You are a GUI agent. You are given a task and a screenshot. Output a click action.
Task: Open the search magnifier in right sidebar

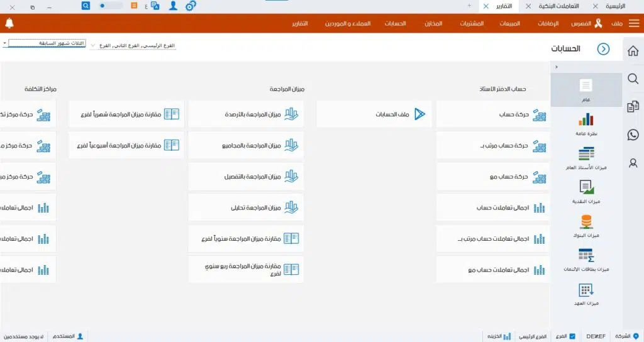pos(633,79)
